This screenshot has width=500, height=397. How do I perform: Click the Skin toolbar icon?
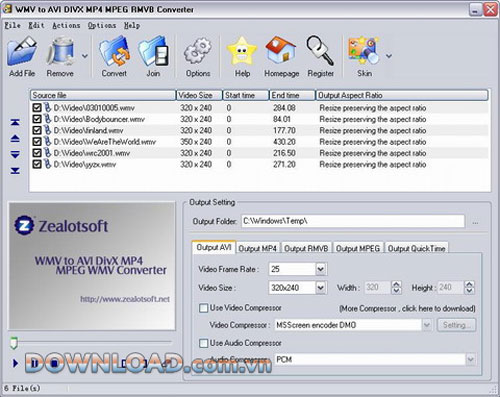pyautogui.click(x=364, y=51)
